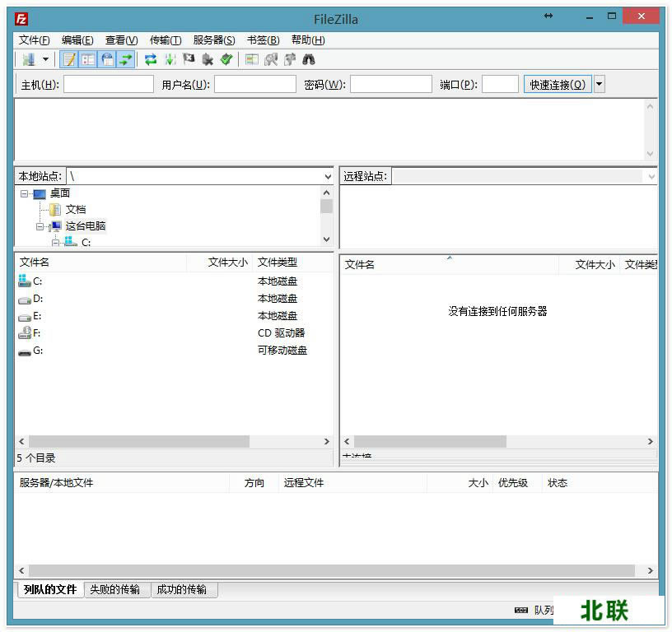Sort remote files by 文件名 column
This screenshot has width=672, height=632.
click(x=449, y=265)
